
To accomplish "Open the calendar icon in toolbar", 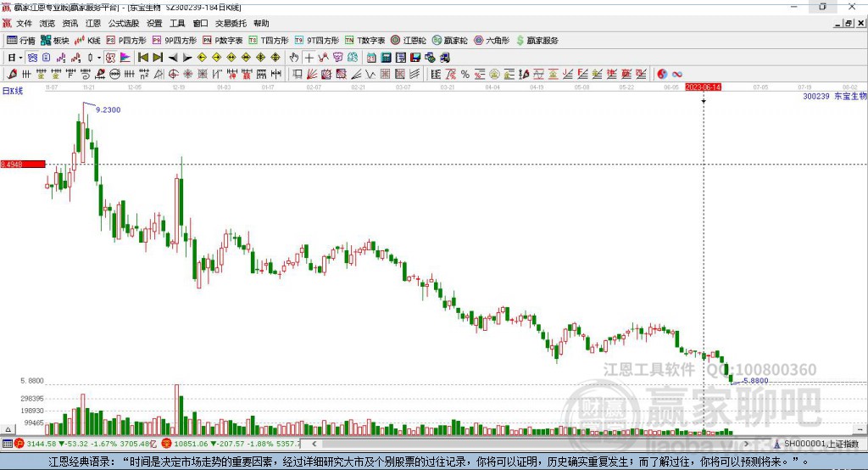I will coord(371,58).
